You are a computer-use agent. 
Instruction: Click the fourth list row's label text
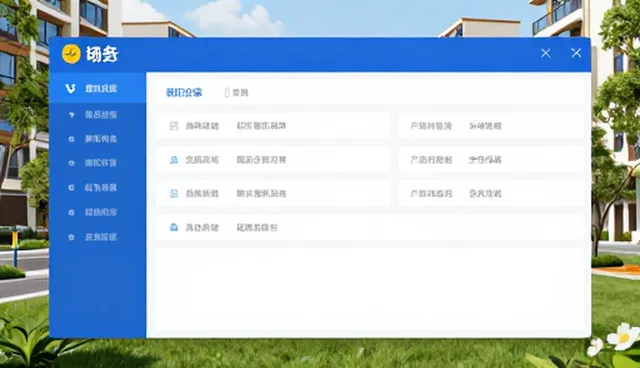click(x=202, y=228)
